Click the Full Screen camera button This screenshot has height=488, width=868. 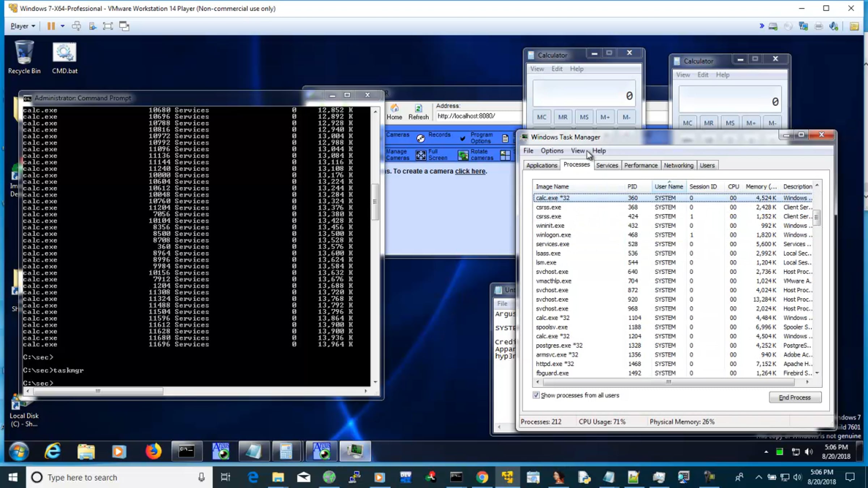(432, 155)
